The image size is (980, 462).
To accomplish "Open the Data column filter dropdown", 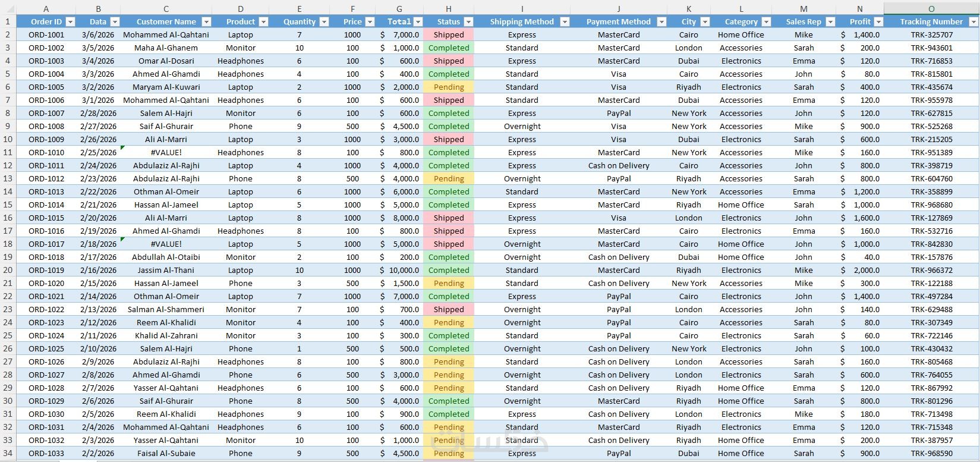I will tap(115, 21).
